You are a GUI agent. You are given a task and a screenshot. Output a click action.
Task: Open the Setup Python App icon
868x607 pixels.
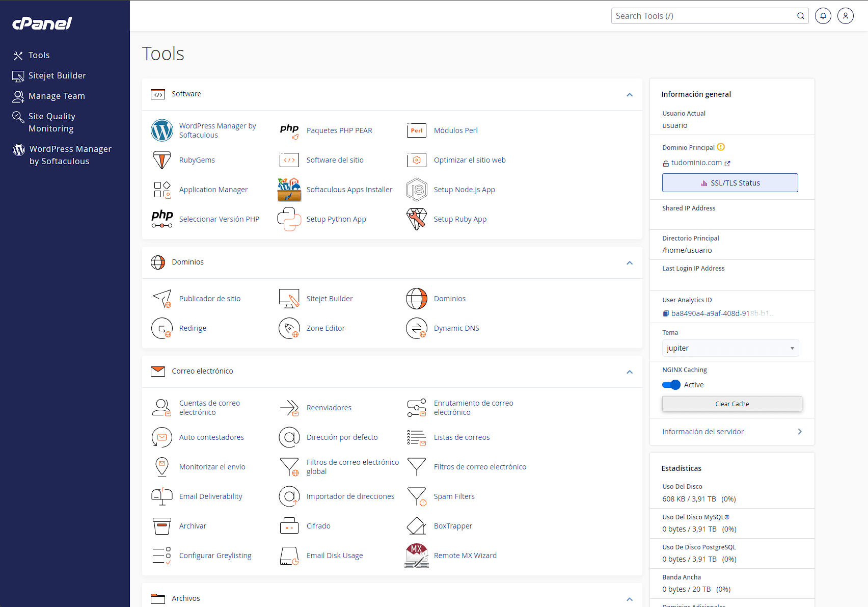click(x=289, y=219)
